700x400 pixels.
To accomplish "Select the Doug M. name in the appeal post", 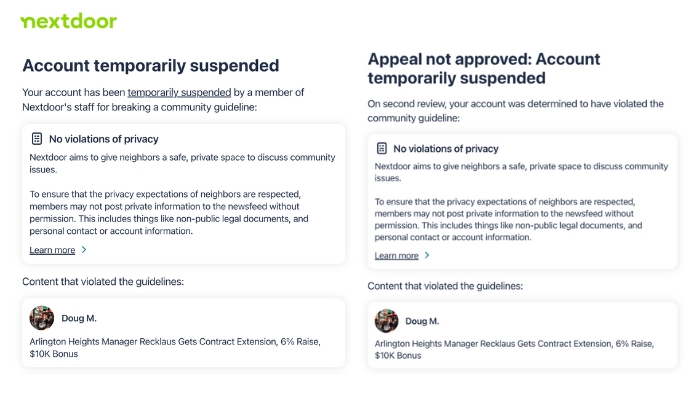I will (x=423, y=321).
